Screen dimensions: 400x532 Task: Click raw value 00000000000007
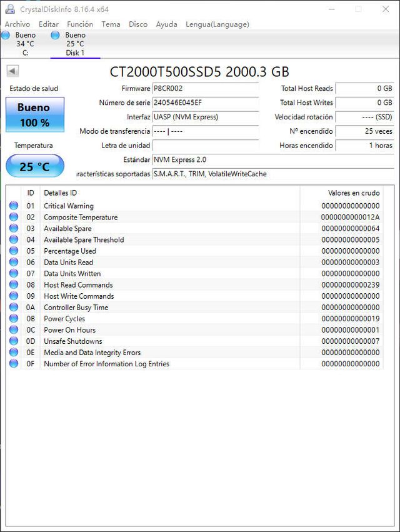click(x=351, y=341)
